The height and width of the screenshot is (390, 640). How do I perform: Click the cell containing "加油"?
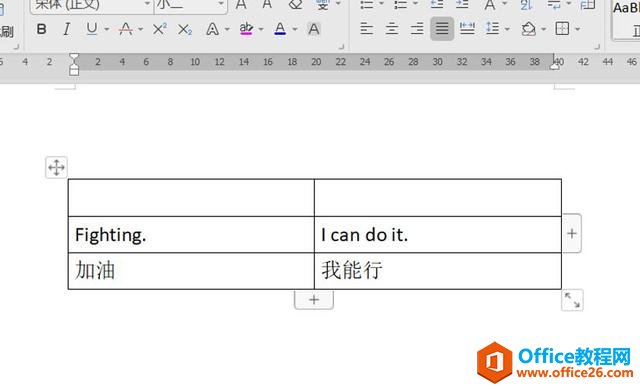click(191, 271)
